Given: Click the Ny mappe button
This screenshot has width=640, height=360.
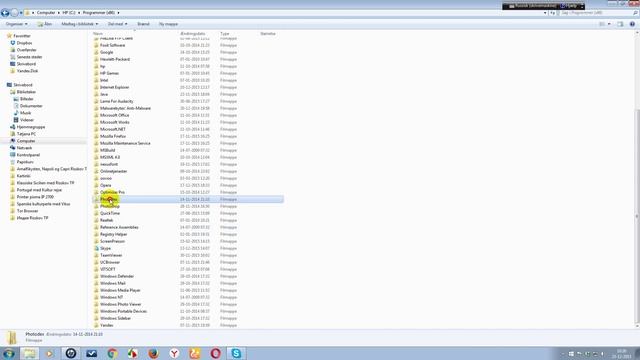Looking at the screenshot, I should pos(168,24).
